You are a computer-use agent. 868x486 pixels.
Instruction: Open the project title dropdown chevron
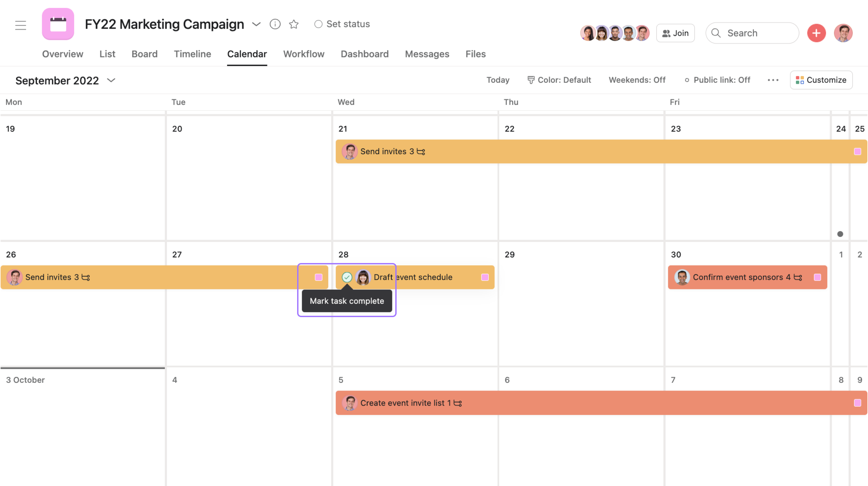coord(256,24)
